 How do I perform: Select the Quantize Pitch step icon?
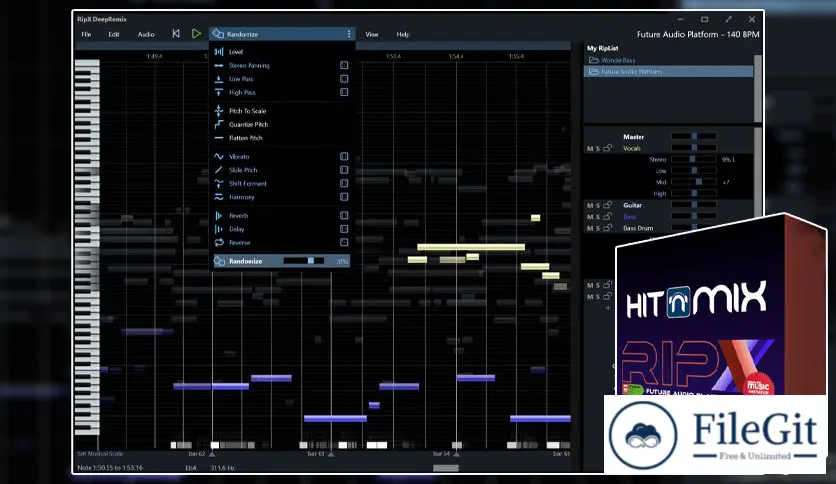[219, 124]
